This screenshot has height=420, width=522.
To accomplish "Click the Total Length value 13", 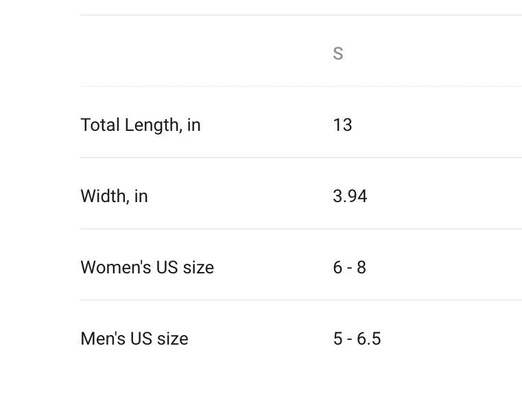I will click(x=342, y=125).
